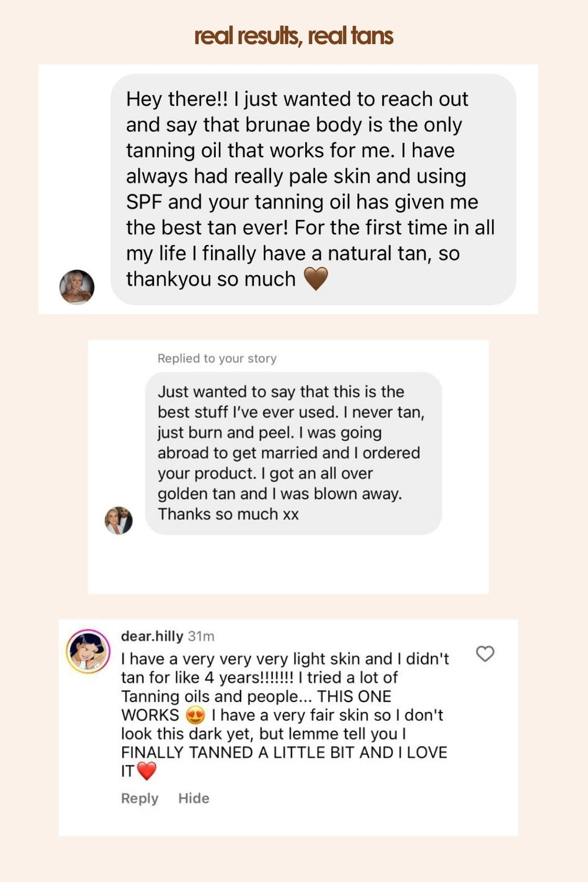Image resolution: width=588 pixels, height=882 pixels.
Task: Click the 'Replied to your story' label
Action: 217,359
